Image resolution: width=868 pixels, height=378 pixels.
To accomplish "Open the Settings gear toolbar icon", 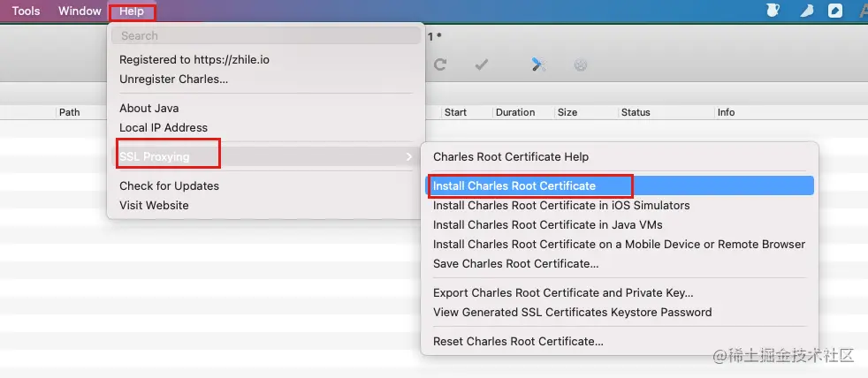I will [580, 65].
